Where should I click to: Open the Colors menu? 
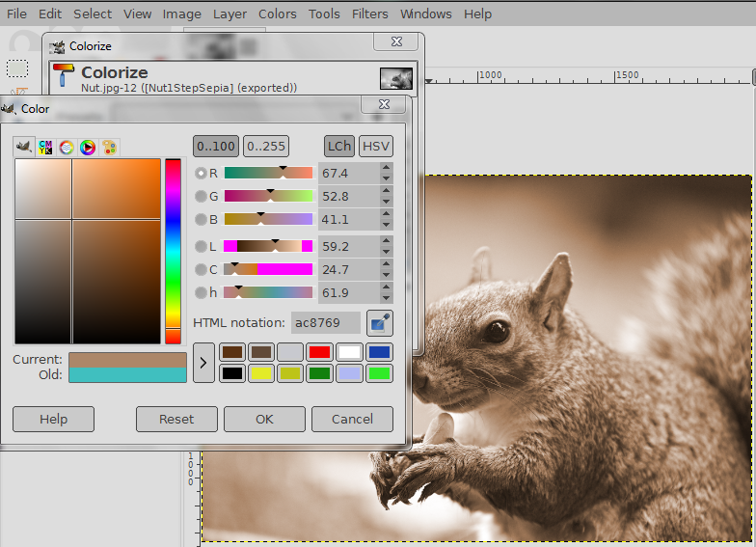pos(278,14)
